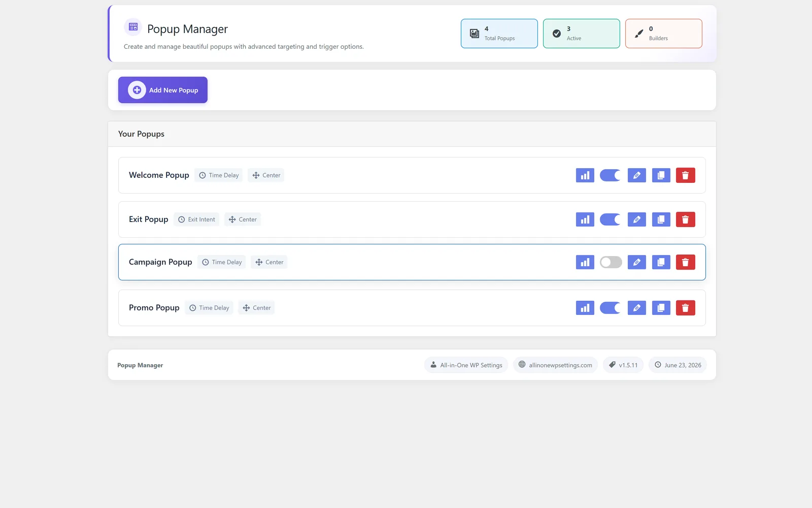Open allinonewpsettings.com footer link
The width and height of the screenshot is (812, 508).
point(555,365)
